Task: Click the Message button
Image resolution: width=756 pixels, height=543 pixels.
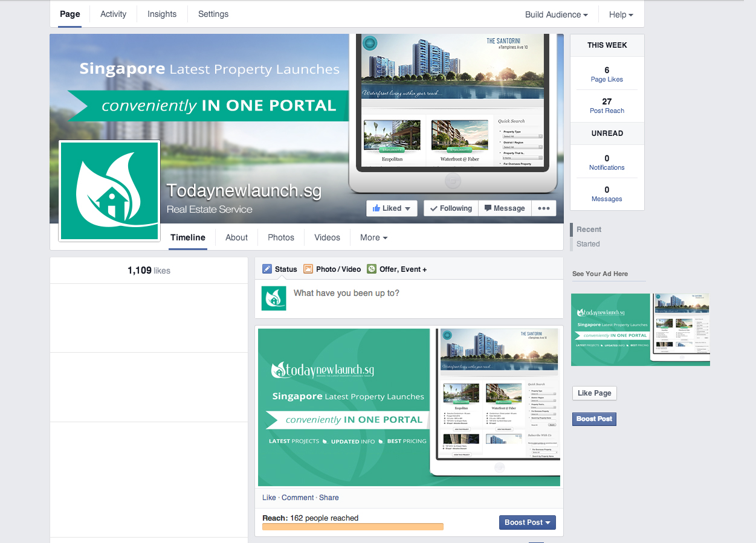Action: tap(505, 208)
